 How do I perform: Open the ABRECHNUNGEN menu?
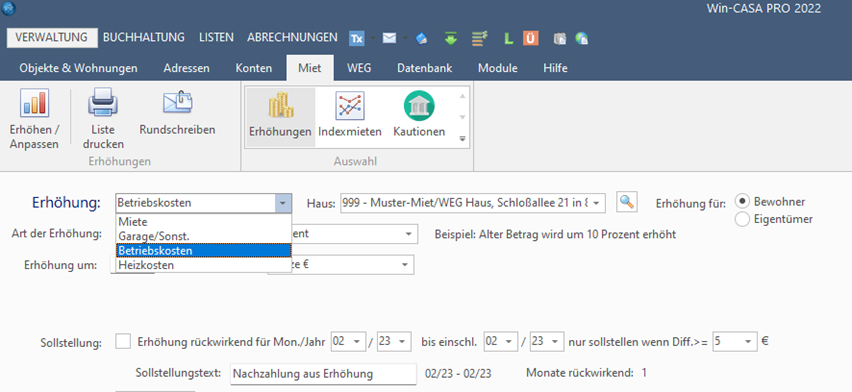coord(292,38)
